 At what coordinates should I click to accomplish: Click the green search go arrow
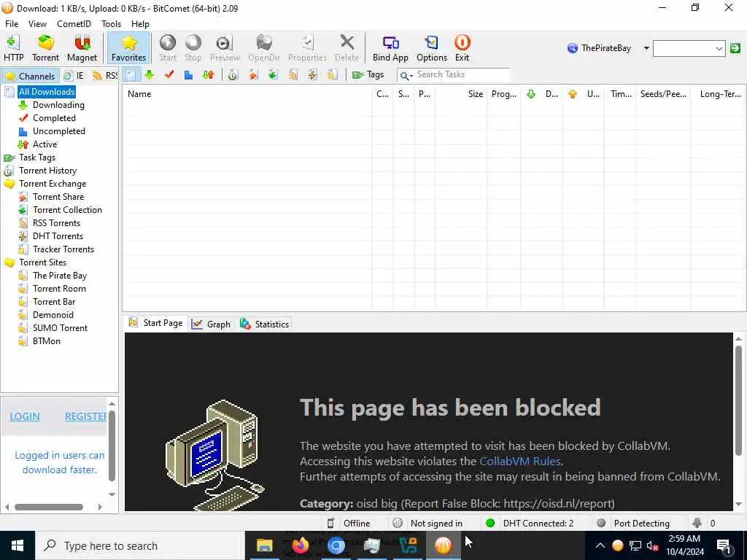735,48
